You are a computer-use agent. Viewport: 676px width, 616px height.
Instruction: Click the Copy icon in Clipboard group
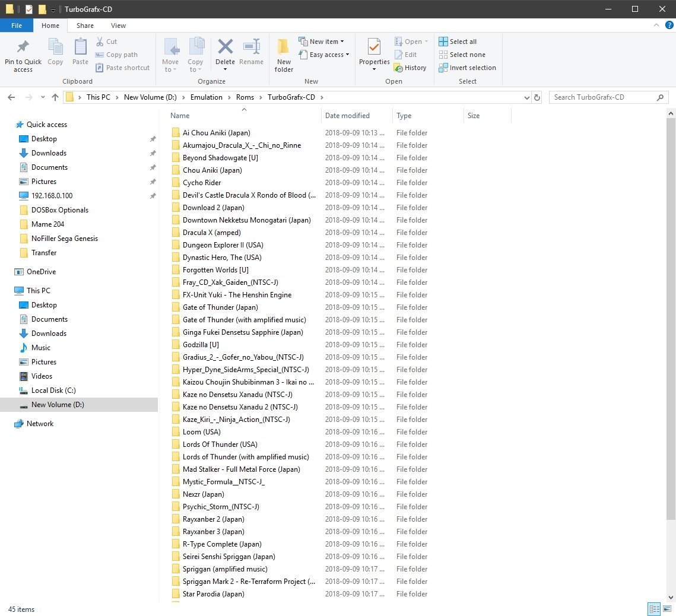pos(55,46)
